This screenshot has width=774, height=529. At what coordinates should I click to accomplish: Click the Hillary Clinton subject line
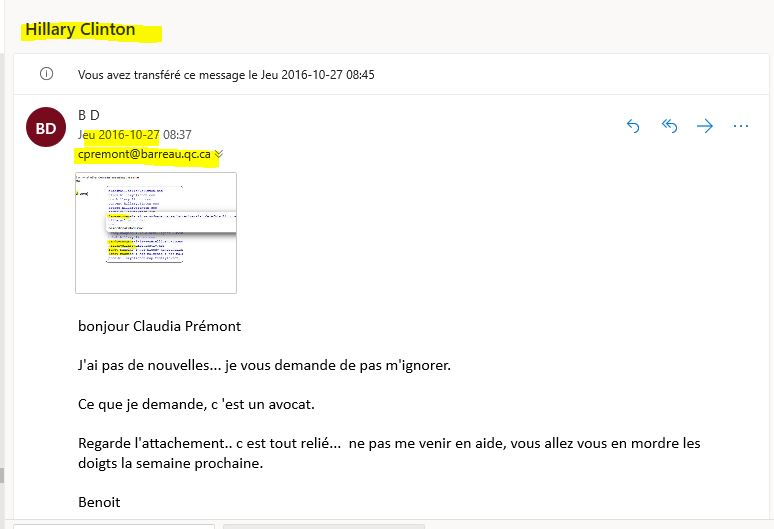click(x=80, y=29)
